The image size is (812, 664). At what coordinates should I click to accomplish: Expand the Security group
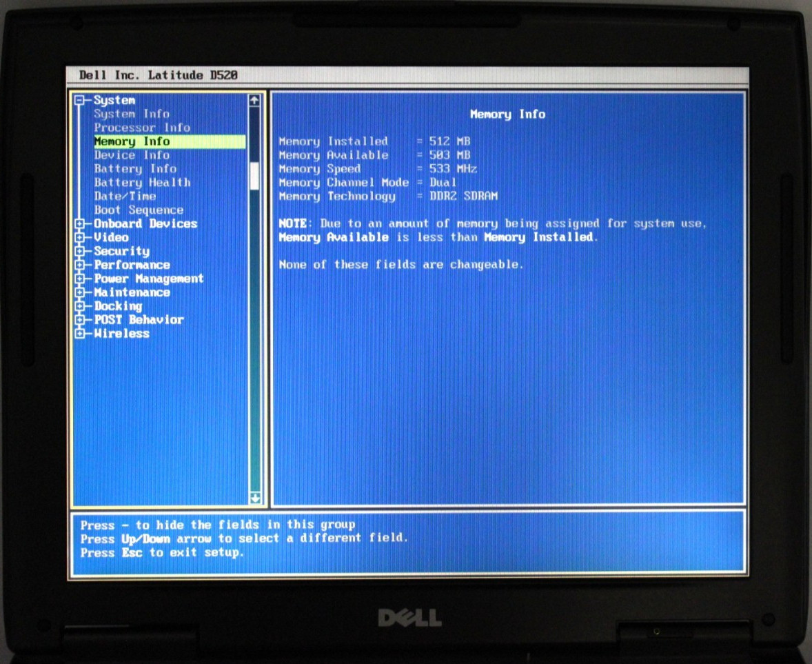(79, 251)
